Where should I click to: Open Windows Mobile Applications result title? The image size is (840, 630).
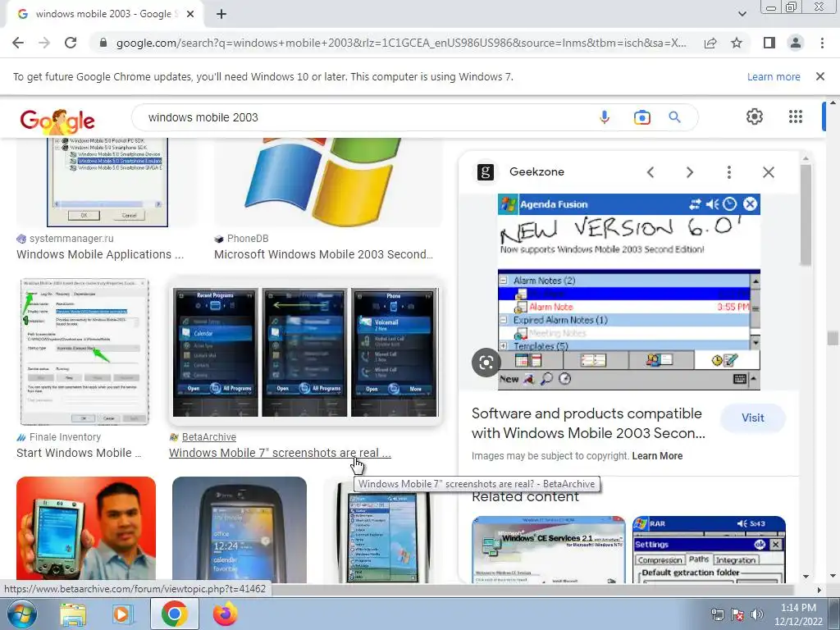(100, 254)
